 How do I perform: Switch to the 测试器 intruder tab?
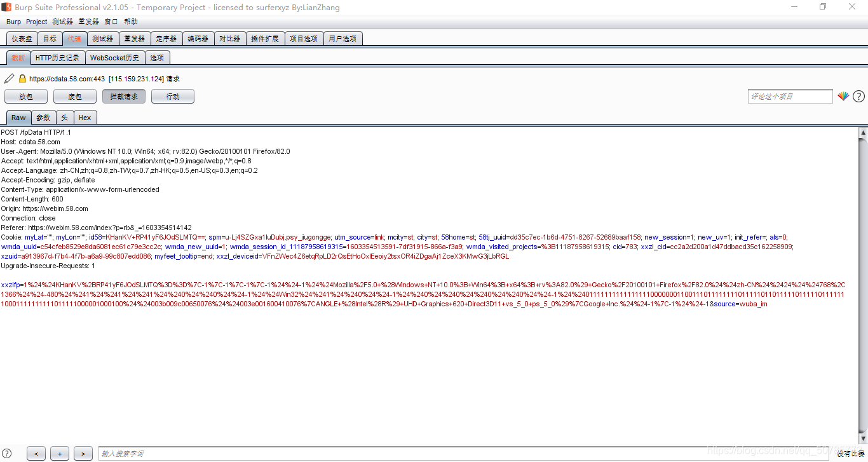(102, 39)
